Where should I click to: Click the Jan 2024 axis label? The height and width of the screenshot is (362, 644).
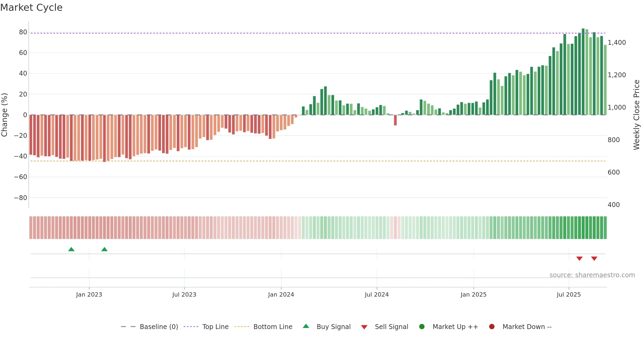[281, 295]
